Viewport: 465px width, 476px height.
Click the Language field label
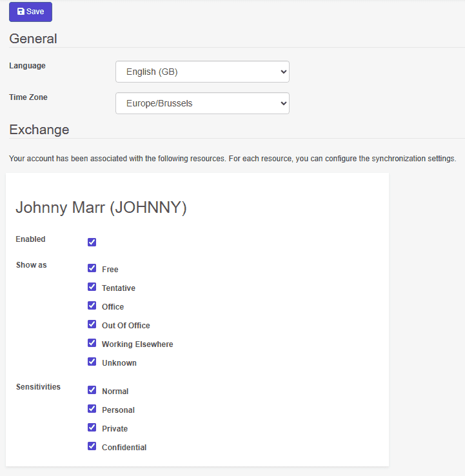[27, 66]
